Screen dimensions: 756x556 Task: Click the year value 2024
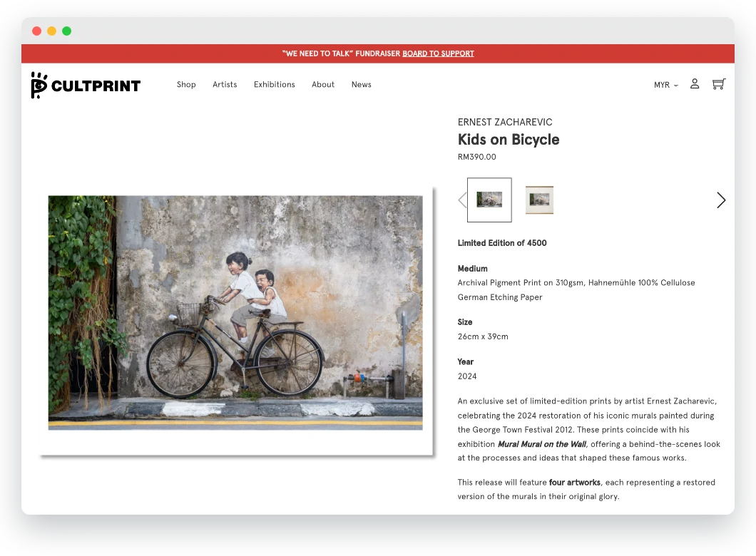(x=466, y=376)
